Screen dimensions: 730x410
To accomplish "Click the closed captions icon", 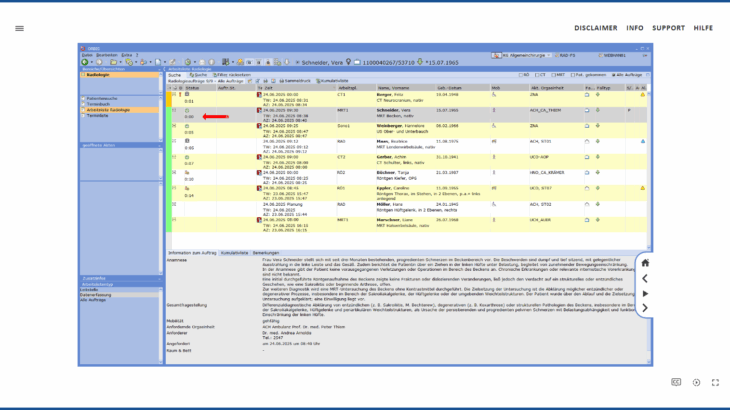I will [x=676, y=382].
